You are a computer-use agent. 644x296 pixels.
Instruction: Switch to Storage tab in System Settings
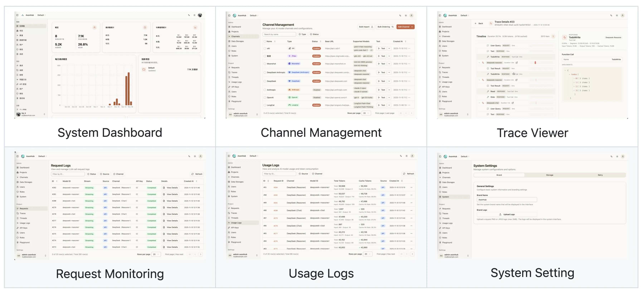550,175
